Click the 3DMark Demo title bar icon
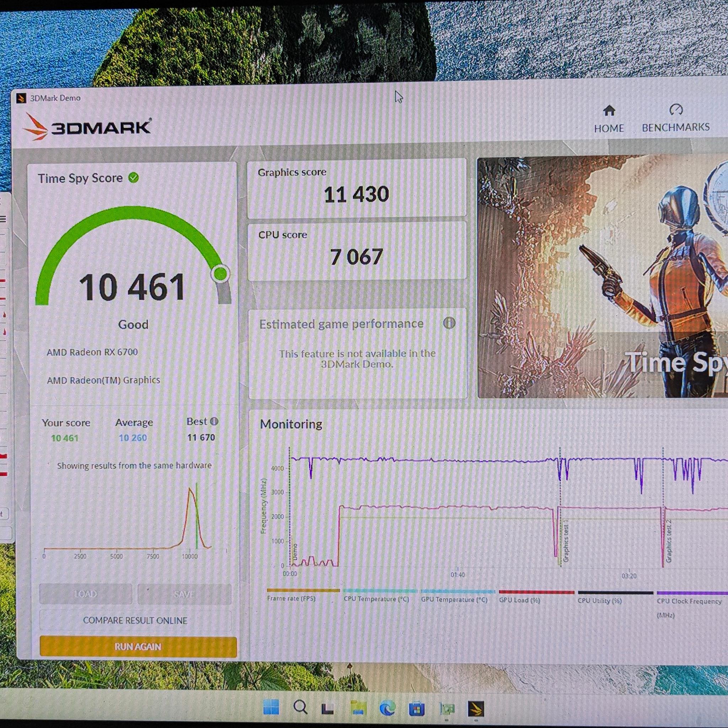Viewport: 728px width, 728px height. click(21, 98)
